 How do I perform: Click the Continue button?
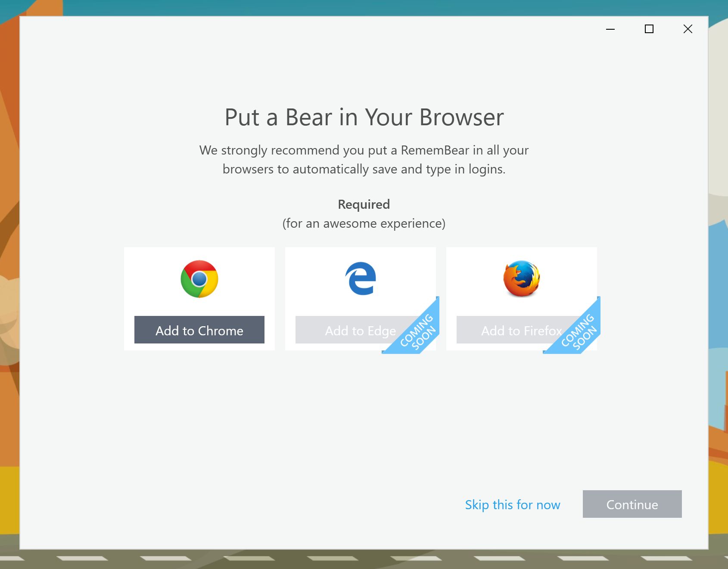tap(632, 504)
